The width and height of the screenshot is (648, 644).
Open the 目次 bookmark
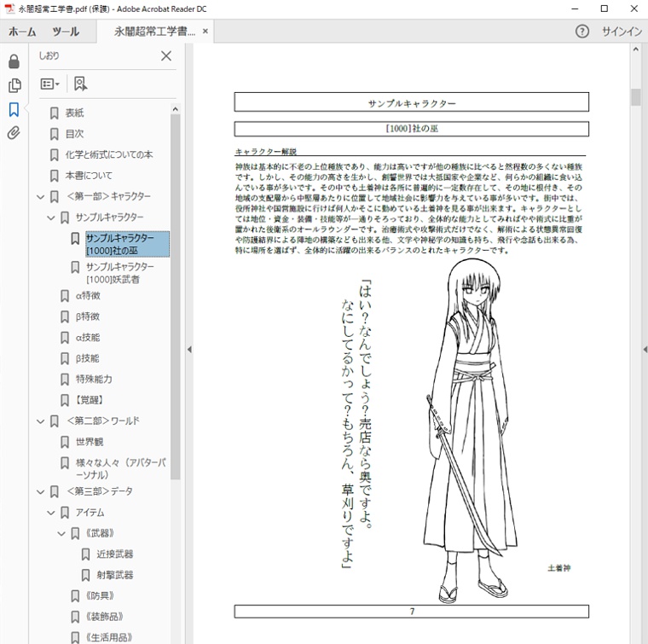74,134
